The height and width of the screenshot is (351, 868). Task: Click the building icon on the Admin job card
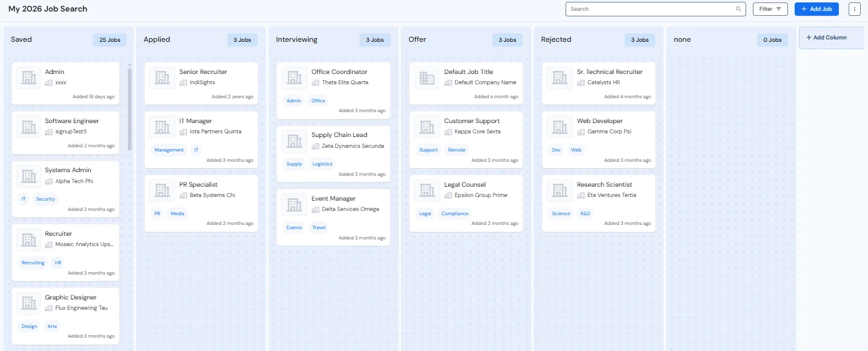tap(28, 77)
